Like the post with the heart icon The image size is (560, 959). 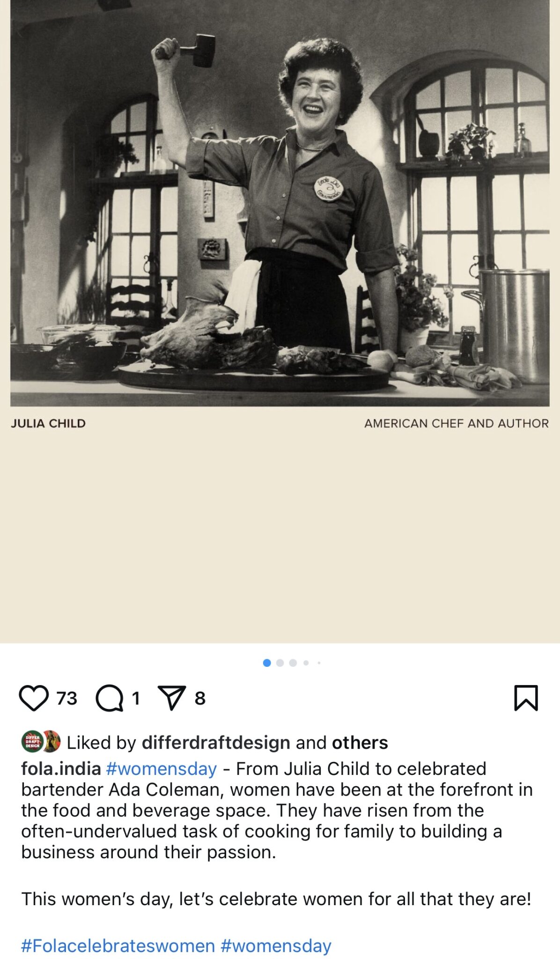point(34,698)
